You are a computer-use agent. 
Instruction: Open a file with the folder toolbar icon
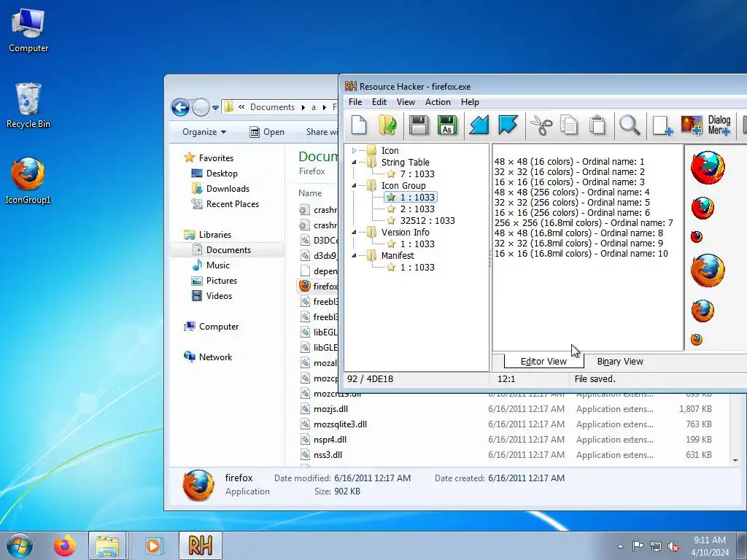[x=388, y=125]
